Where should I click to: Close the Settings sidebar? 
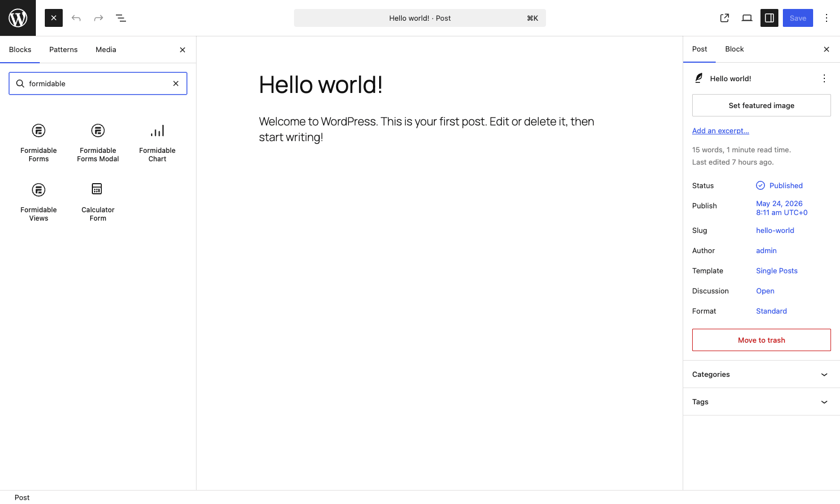pos(827,49)
